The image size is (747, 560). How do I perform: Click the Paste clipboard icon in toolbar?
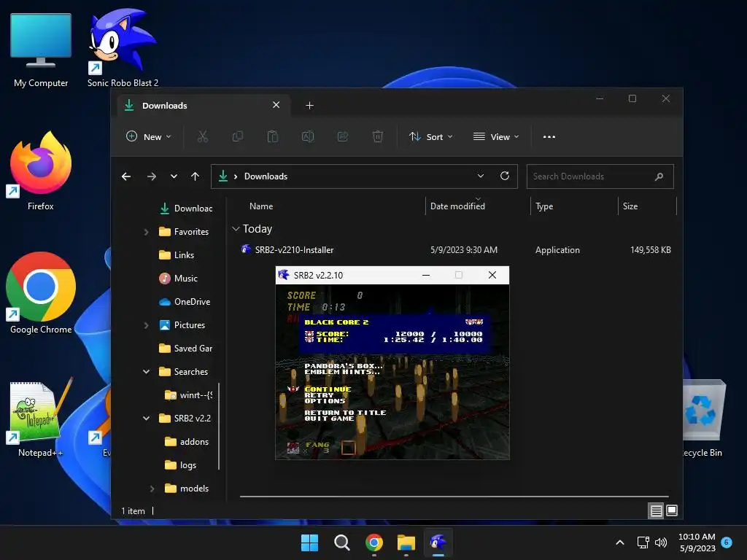(x=273, y=136)
